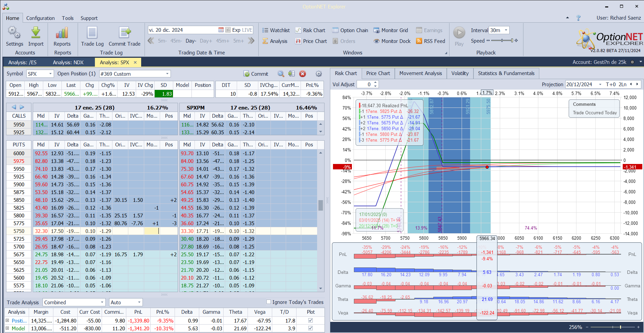The width and height of the screenshot is (644, 333).
Task: Go to previous expiration with left arrow
Action: (14, 107)
